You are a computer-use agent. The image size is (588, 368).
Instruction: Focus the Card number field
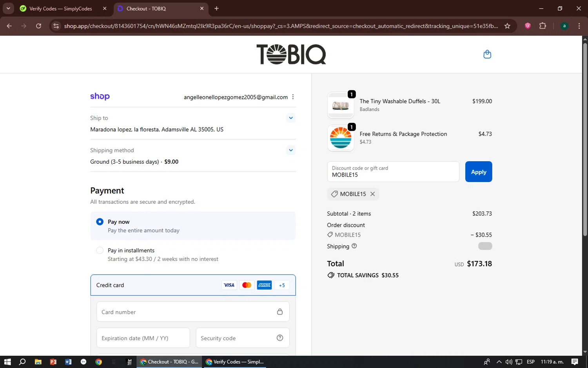click(193, 312)
